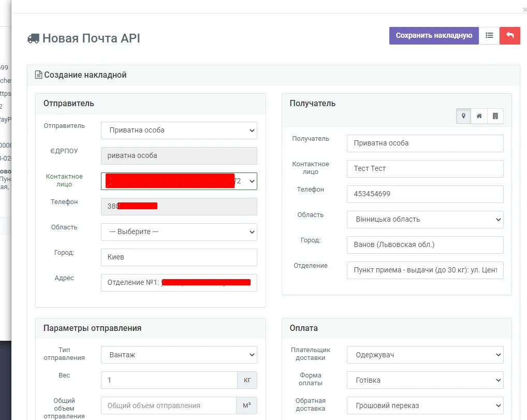Open the Отправитель type dropdown
The height and width of the screenshot is (420, 527).
click(179, 131)
